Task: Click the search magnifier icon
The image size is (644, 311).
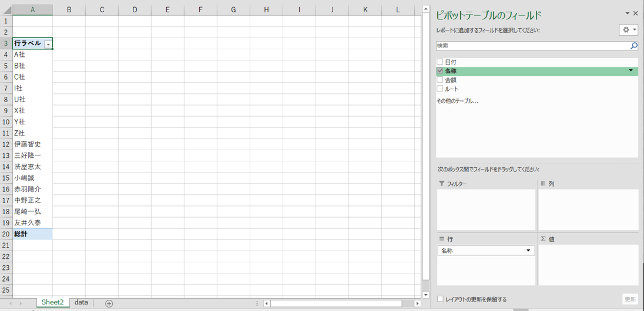Action: (634, 46)
